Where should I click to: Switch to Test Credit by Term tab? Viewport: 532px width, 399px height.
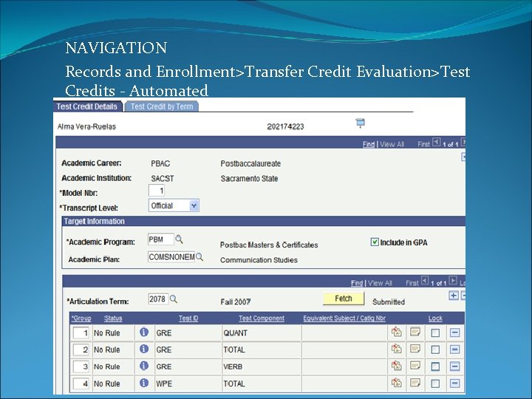162,106
